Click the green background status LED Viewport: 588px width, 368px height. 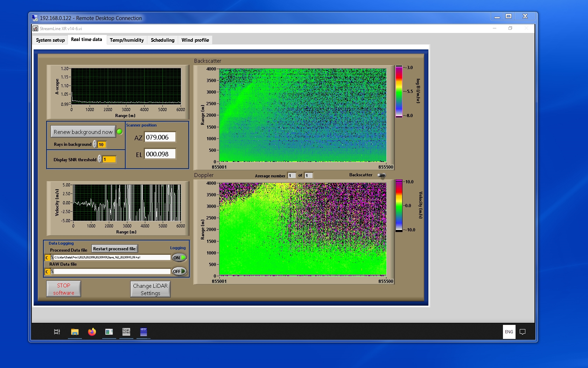click(x=119, y=132)
